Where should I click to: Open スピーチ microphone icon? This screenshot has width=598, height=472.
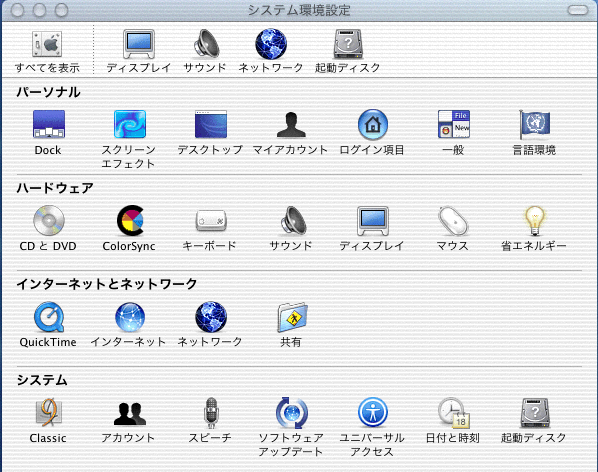tap(211, 413)
